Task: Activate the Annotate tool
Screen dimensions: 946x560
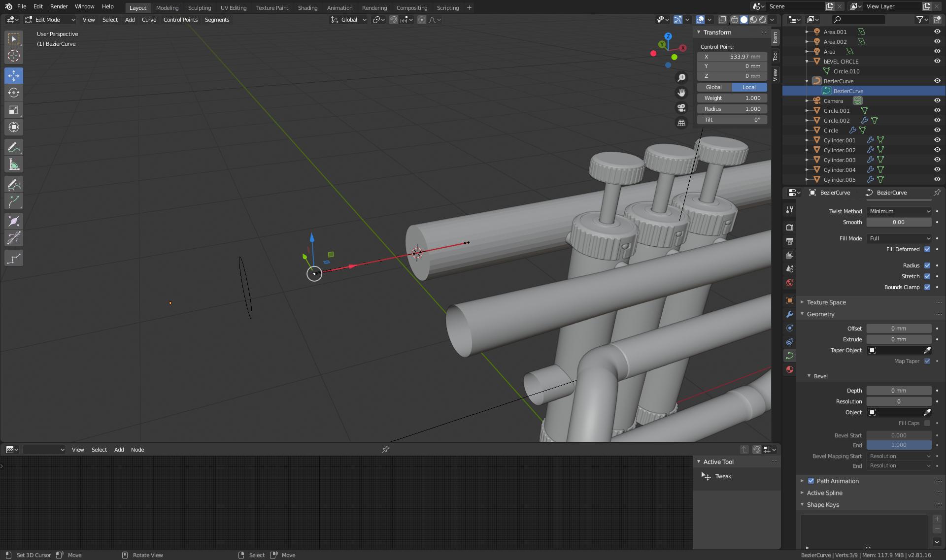Action: (14, 147)
